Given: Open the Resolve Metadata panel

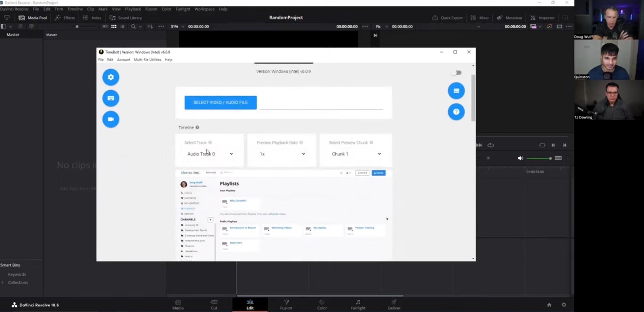Looking at the screenshot, I should coord(509,18).
